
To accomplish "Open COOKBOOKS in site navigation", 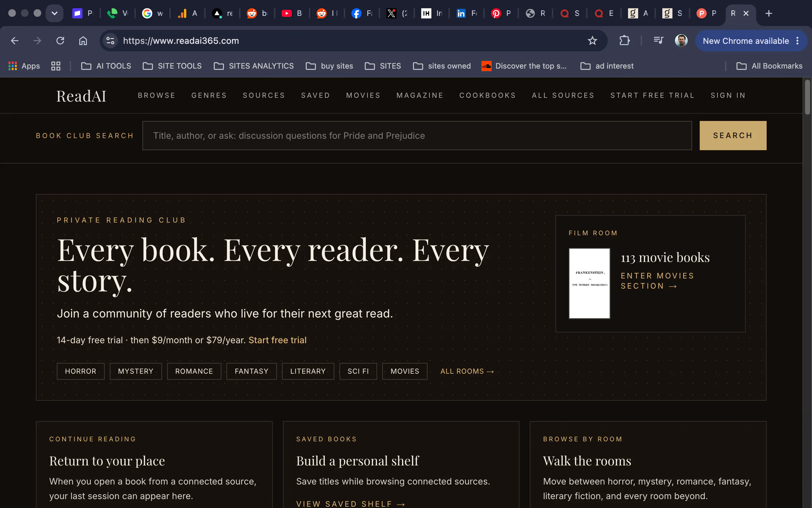I will [x=488, y=96].
